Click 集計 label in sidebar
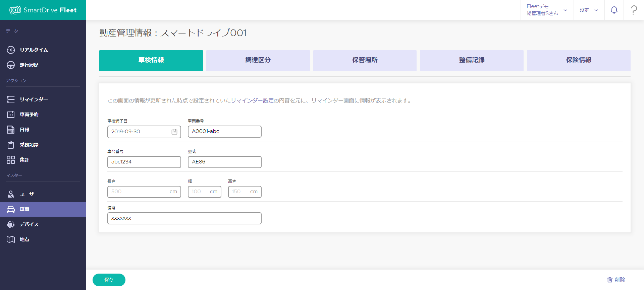644x290 pixels. coord(24,160)
